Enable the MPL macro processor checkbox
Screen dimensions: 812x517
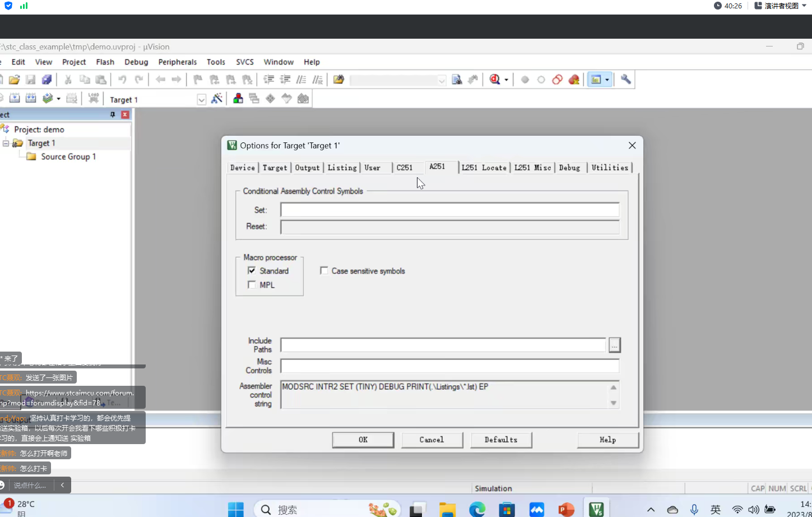coord(252,285)
